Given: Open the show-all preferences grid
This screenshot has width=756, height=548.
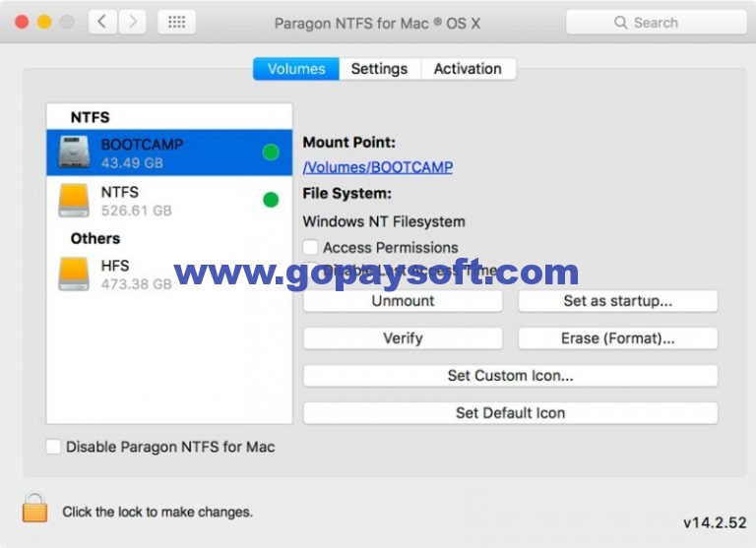Looking at the screenshot, I should 176,22.
